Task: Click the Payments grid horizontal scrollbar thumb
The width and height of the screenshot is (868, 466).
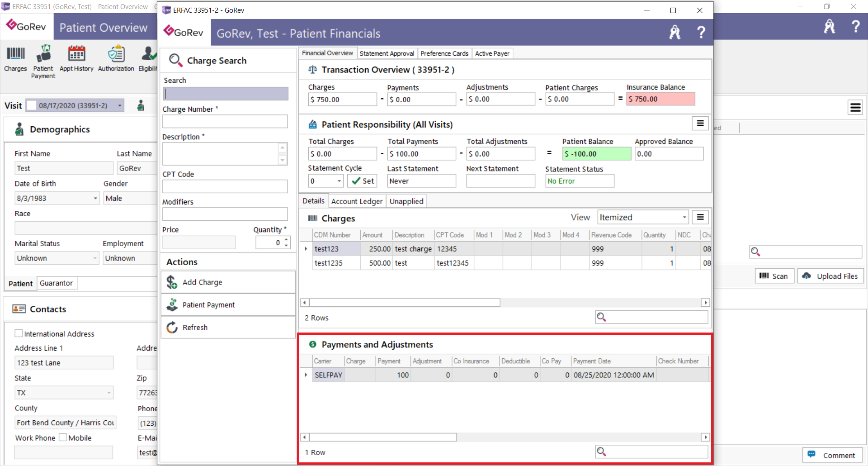Action: [383, 437]
